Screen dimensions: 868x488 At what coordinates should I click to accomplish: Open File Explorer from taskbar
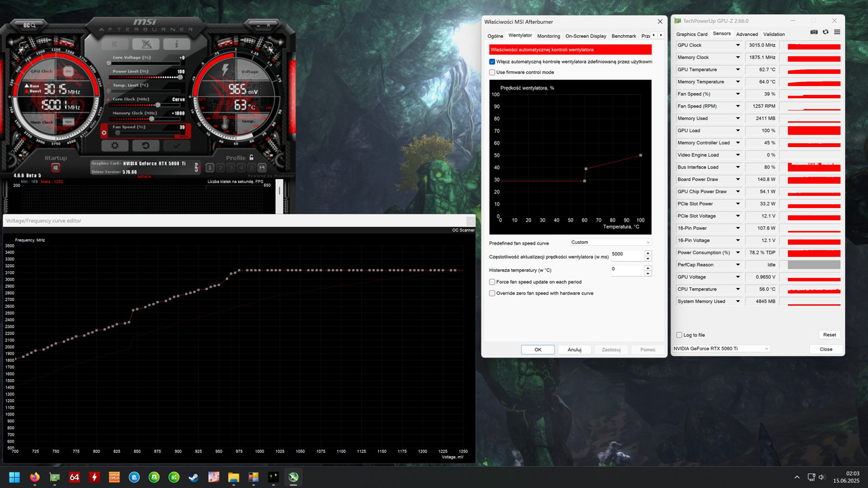point(233,477)
